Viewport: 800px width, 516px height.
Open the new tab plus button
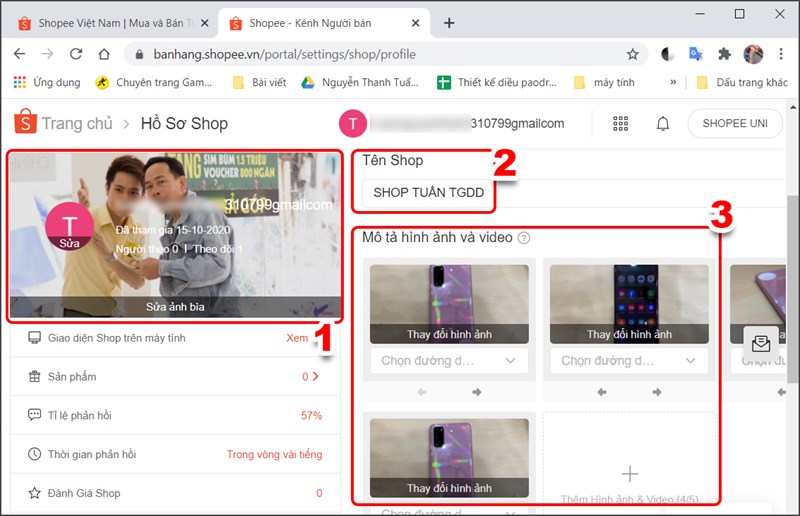coord(449,23)
